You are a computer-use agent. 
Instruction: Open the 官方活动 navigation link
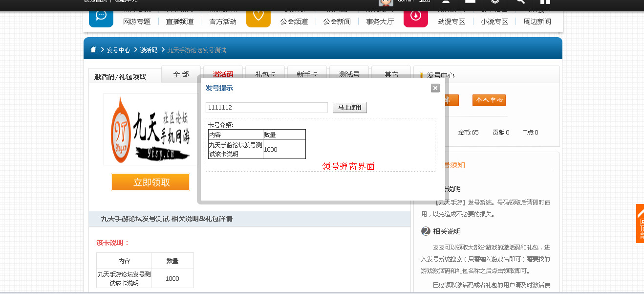pyautogui.click(x=223, y=22)
